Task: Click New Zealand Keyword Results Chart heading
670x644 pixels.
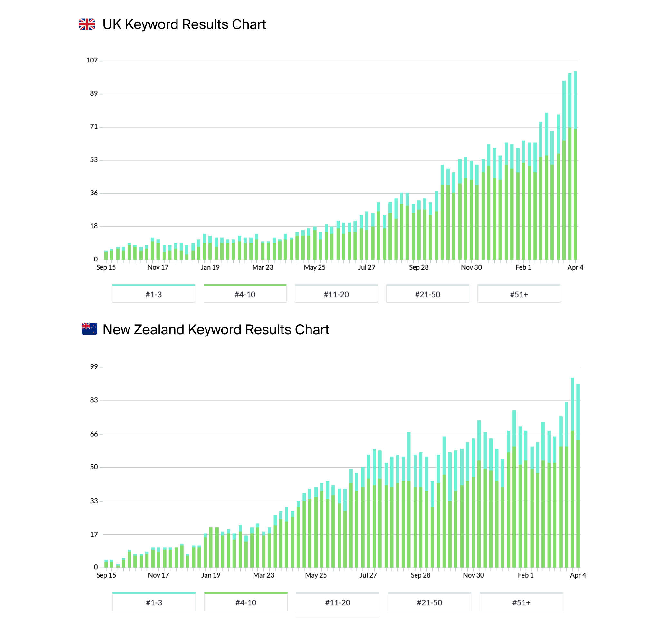Action: [x=215, y=329]
